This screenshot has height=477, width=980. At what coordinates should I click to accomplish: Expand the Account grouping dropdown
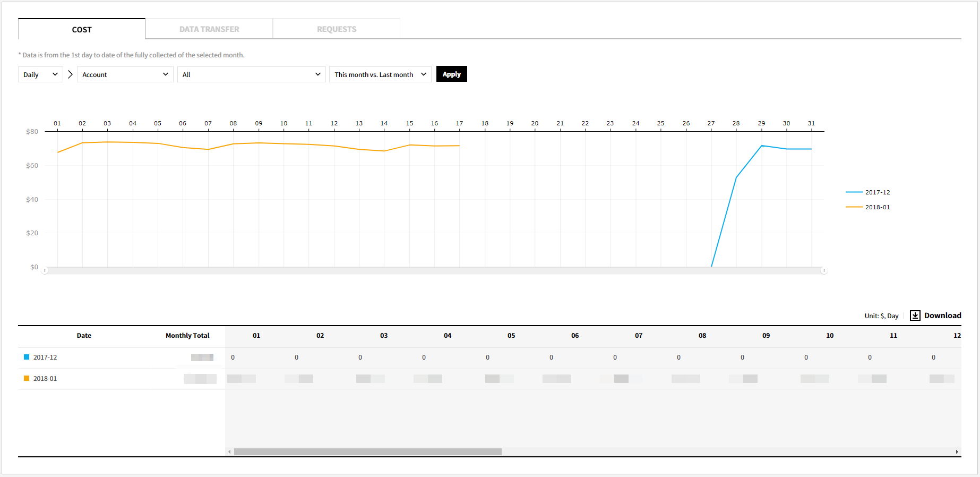[x=125, y=74]
